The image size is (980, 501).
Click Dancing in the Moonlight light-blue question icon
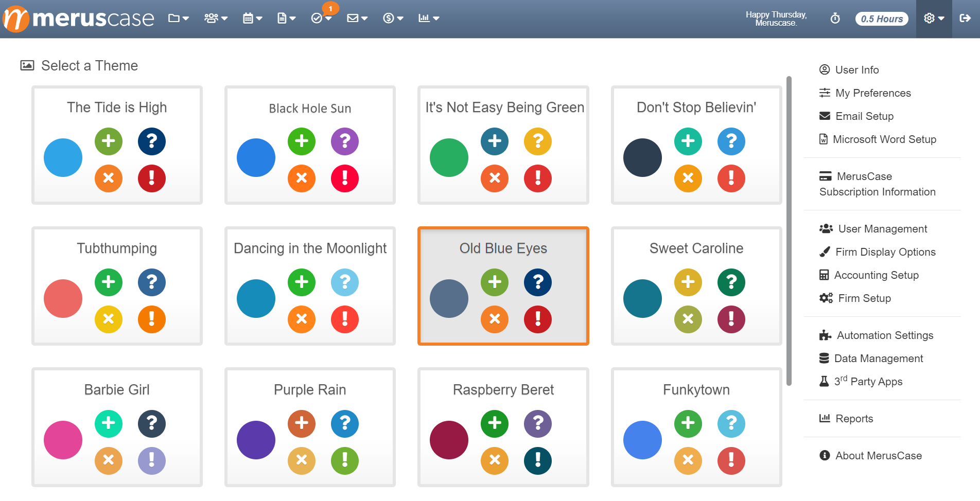[345, 282]
